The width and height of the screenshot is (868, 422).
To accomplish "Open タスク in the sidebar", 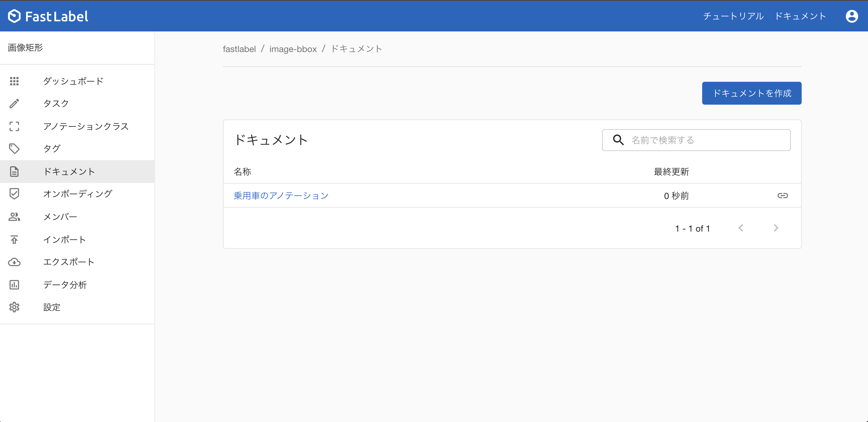I will pos(77,103).
